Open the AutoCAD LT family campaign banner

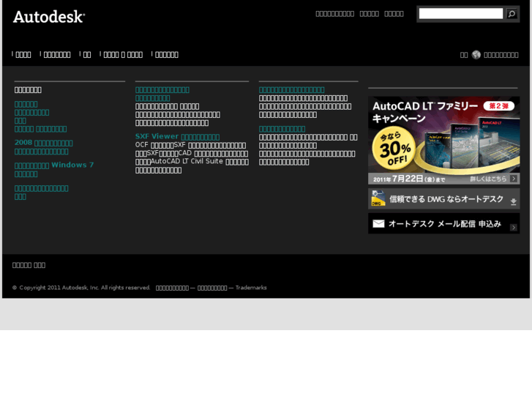tap(443, 141)
